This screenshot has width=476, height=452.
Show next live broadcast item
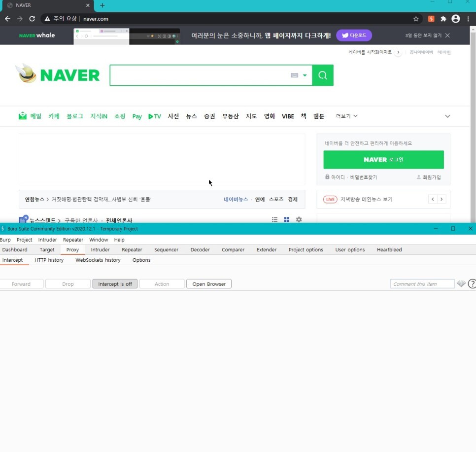coord(442,199)
